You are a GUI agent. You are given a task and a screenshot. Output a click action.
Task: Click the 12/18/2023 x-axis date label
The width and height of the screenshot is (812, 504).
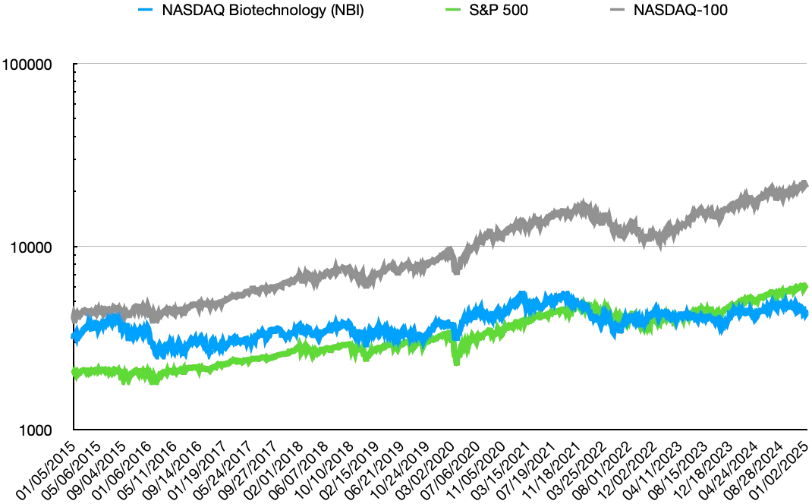pos(703,471)
